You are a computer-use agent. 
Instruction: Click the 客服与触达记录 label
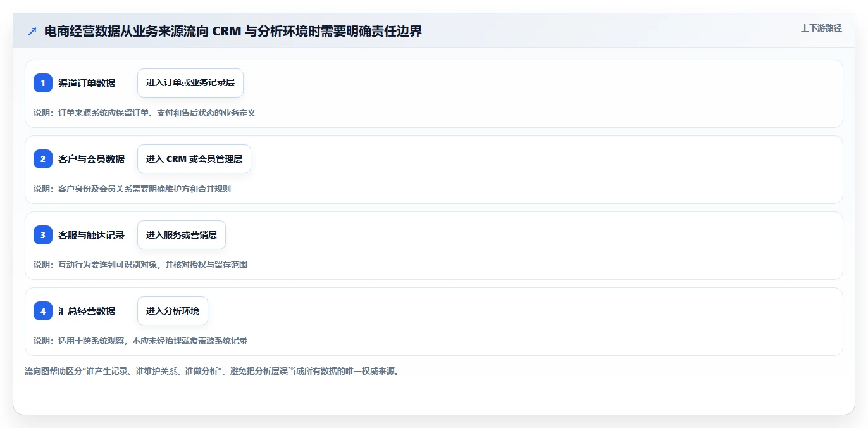coord(91,235)
